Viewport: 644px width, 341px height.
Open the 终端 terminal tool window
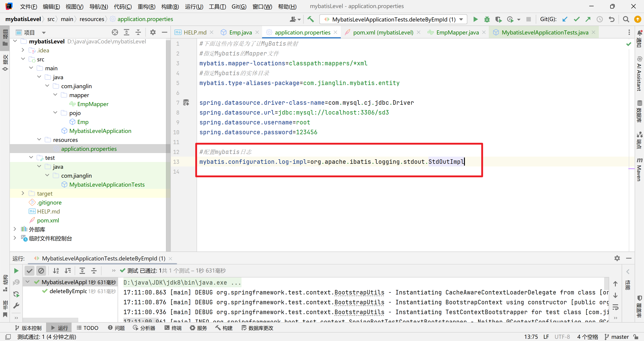pyautogui.click(x=173, y=328)
